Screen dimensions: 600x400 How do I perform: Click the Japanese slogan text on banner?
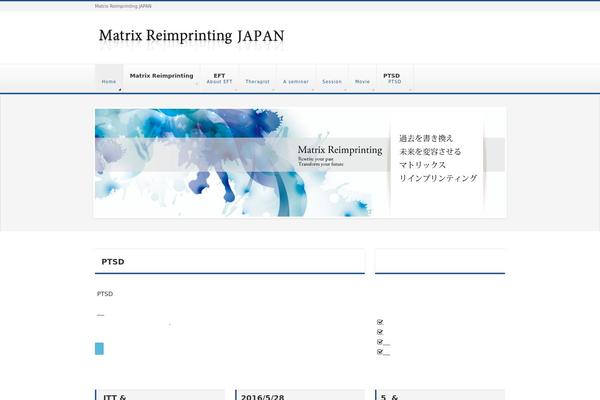[x=438, y=158]
